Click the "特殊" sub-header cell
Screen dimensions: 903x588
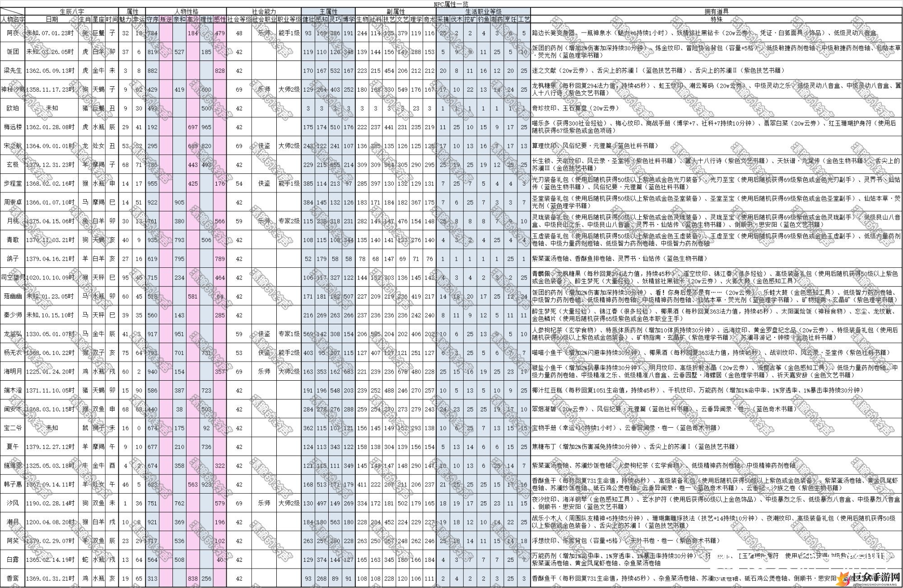pyautogui.click(x=716, y=19)
